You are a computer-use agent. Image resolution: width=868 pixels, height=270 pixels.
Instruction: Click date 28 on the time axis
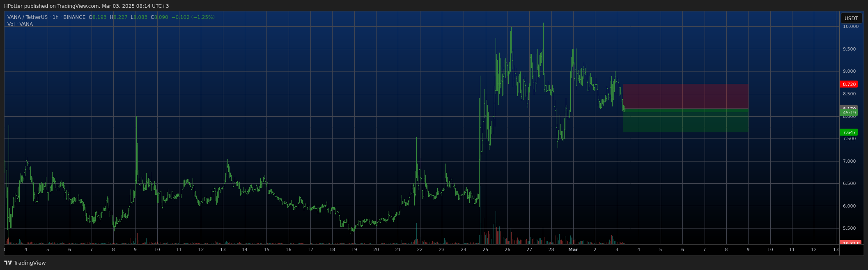(x=551, y=249)
